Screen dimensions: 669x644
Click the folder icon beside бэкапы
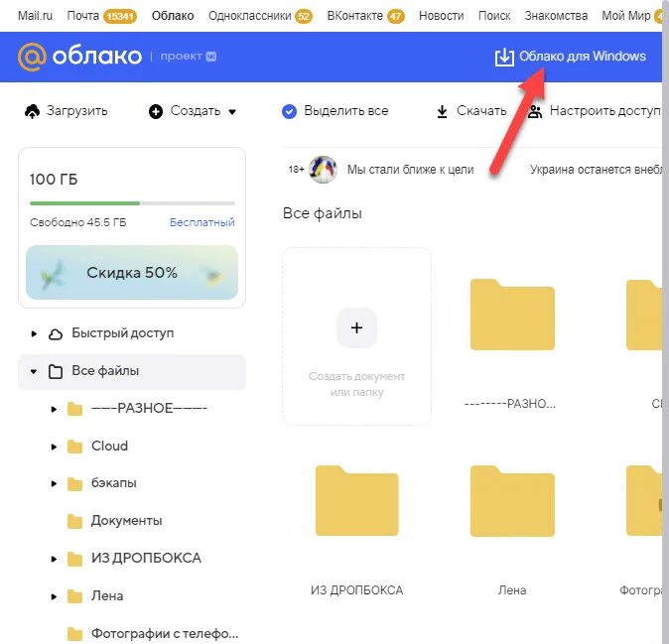coord(74,484)
